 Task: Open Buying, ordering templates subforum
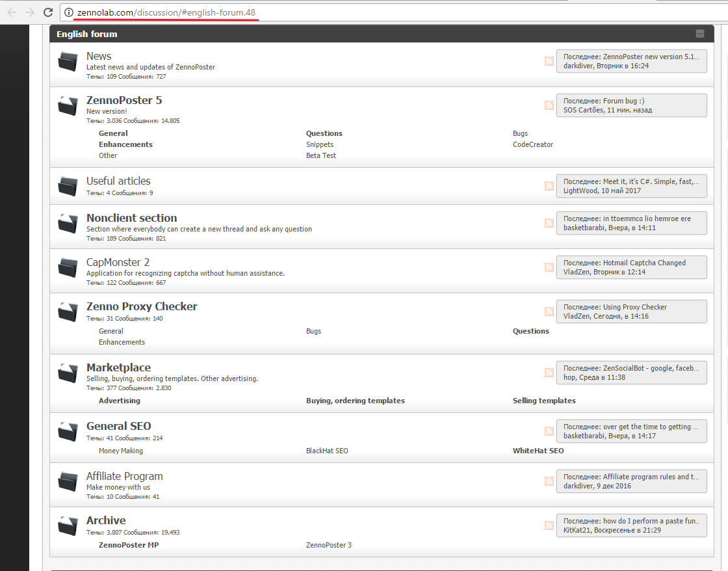click(x=355, y=401)
